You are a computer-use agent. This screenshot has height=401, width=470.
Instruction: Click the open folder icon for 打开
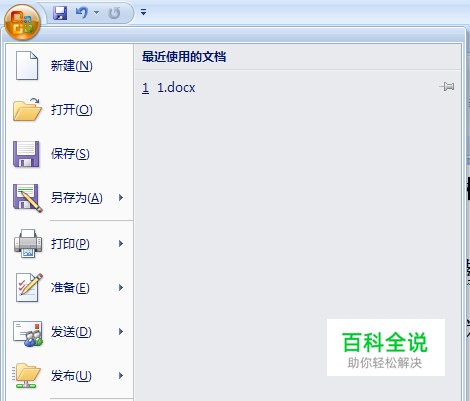click(27, 110)
